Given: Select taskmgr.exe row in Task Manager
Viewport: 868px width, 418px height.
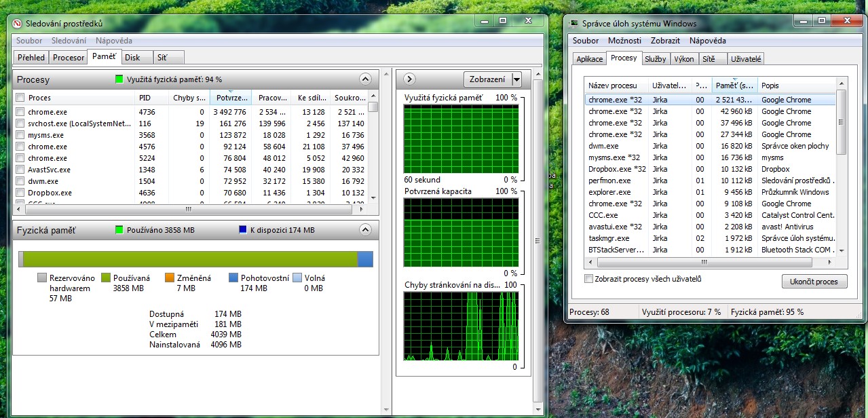Looking at the screenshot, I should pos(711,238).
